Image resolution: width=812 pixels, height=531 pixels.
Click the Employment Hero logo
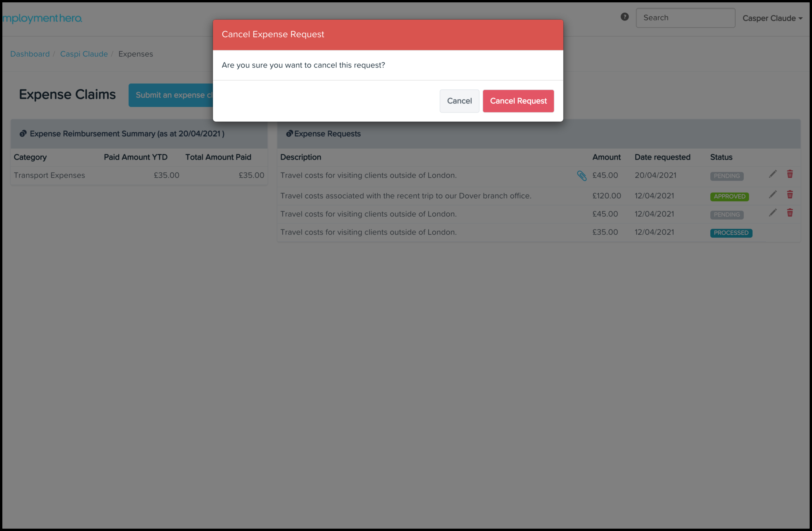(42, 18)
